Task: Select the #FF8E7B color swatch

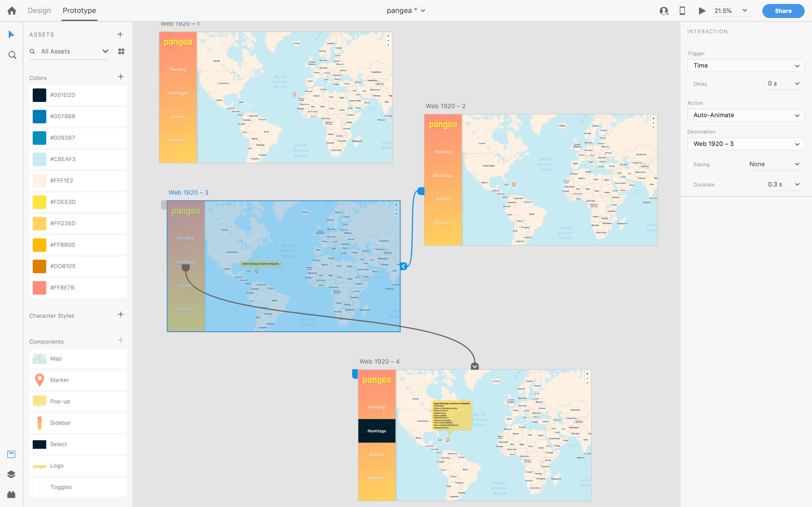Action: (39, 288)
